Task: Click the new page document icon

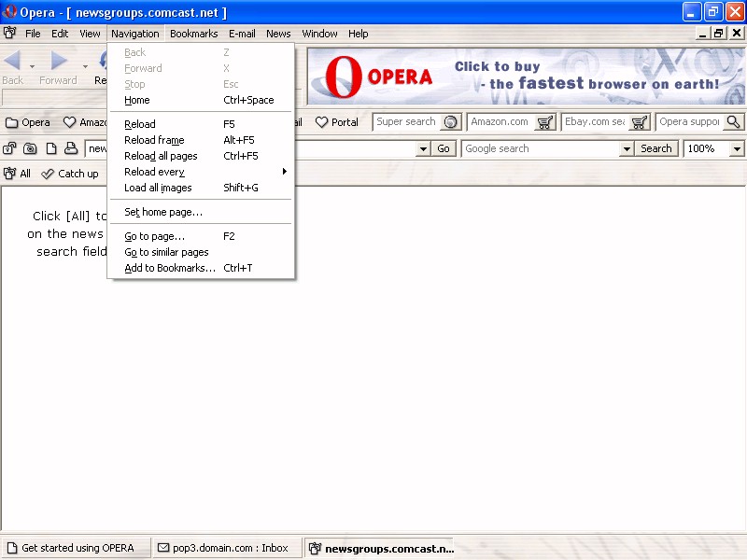Action: coord(51,148)
